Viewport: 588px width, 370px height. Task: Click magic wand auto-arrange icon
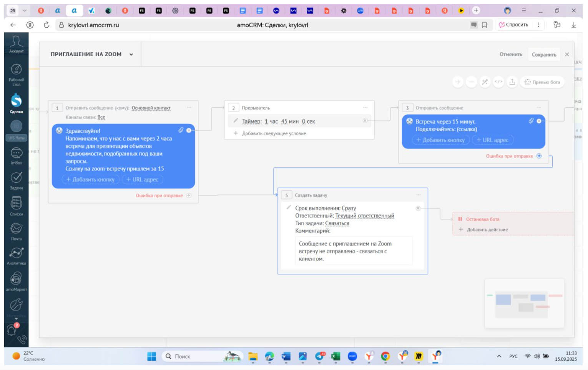(485, 82)
